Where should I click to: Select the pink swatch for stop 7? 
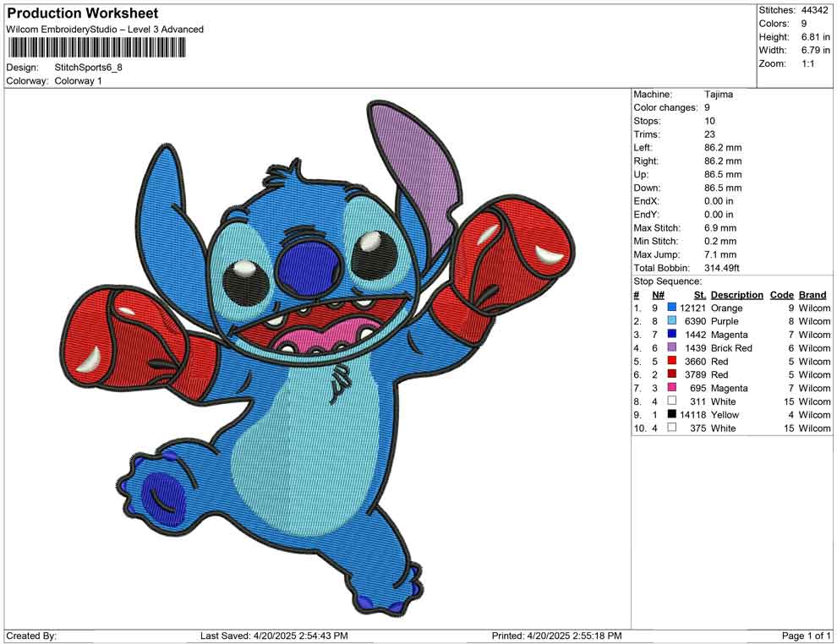pyautogui.click(x=671, y=387)
